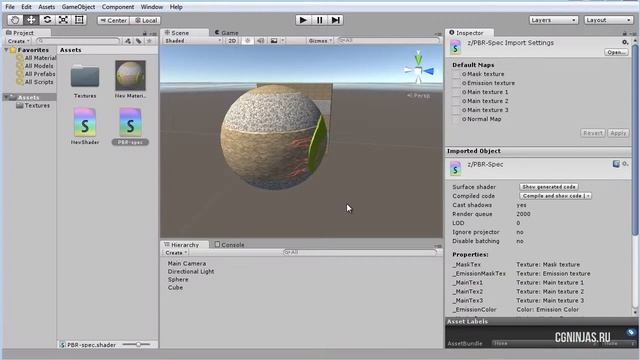Select Sphere in Hierarchy

(x=178, y=280)
